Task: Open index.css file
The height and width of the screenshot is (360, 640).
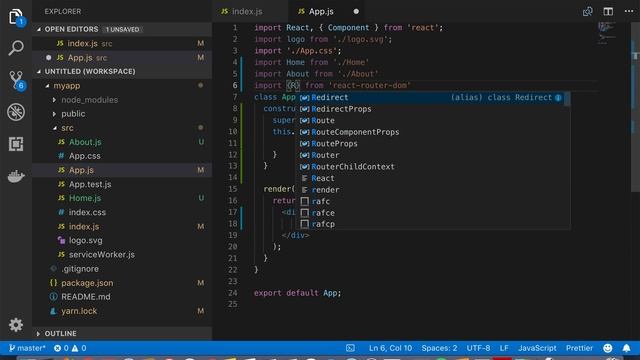Action: click(122, 212)
